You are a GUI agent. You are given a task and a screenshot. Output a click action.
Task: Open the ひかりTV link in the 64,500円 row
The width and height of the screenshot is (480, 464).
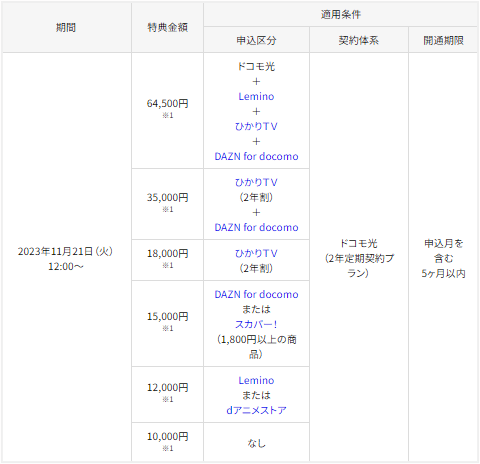(256, 126)
